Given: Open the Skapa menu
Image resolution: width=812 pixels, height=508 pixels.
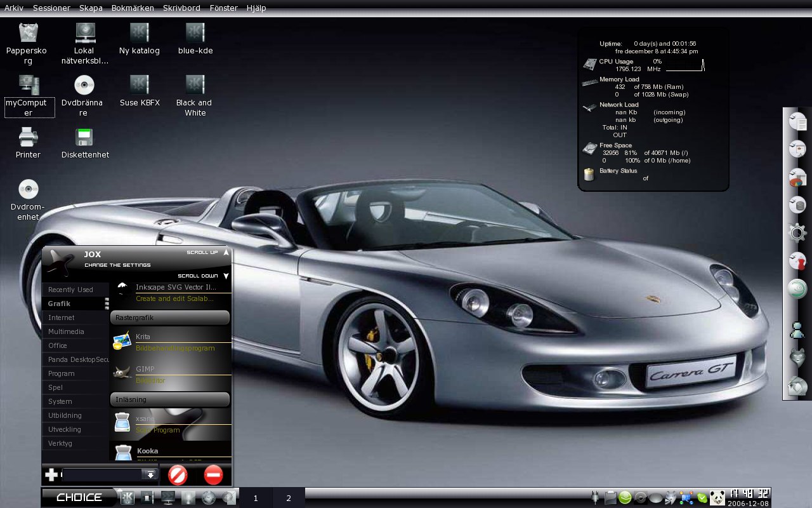Looking at the screenshot, I should point(91,8).
